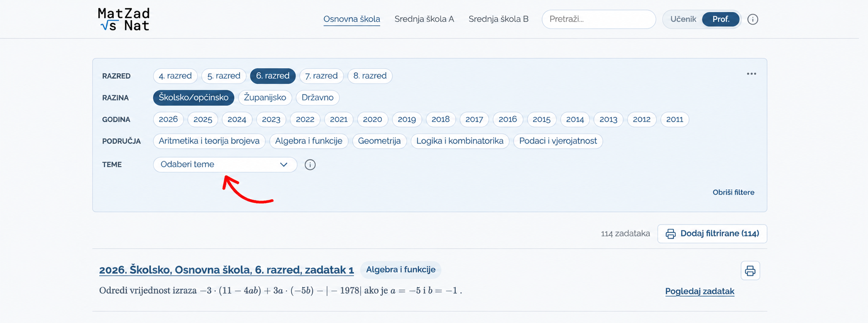
Task: Click the info icon next to Teme dropdown
Action: [x=310, y=165]
